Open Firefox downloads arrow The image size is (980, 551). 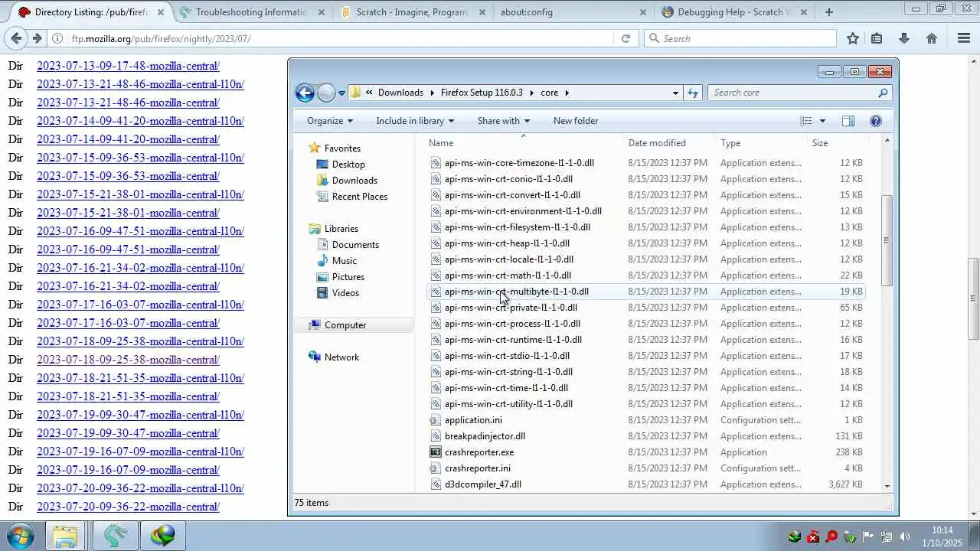click(904, 38)
